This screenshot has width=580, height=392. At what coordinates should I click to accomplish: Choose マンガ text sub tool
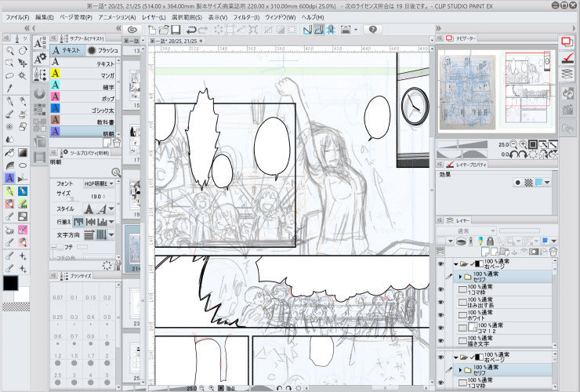84,75
